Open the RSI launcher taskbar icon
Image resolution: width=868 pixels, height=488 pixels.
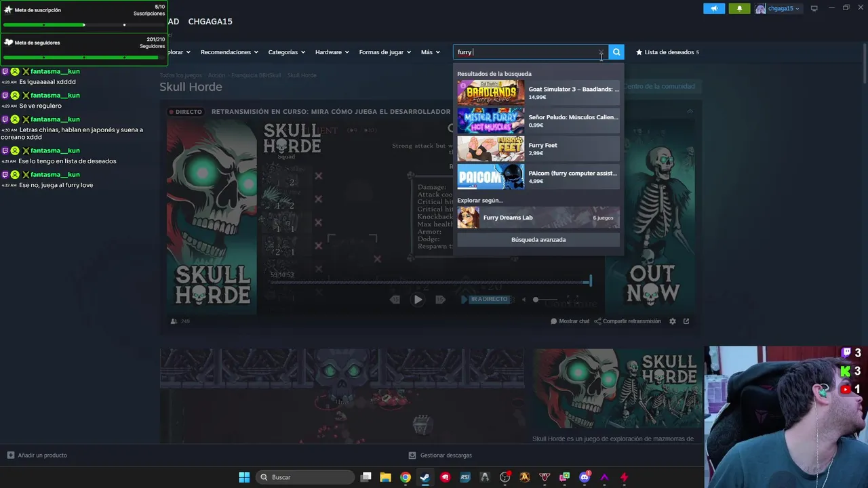click(x=465, y=477)
